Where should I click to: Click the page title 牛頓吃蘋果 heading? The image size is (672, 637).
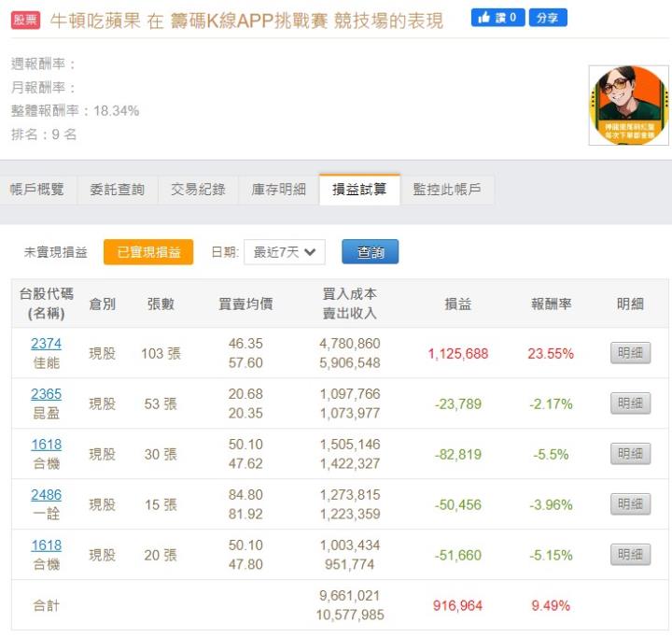246,21
